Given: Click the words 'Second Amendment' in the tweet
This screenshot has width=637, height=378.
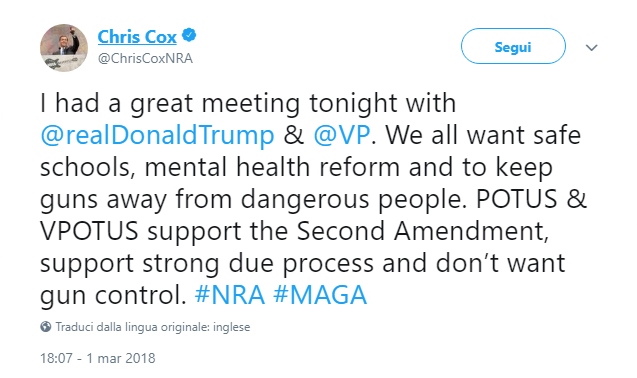Looking at the screenshot, I should point(423,231).
